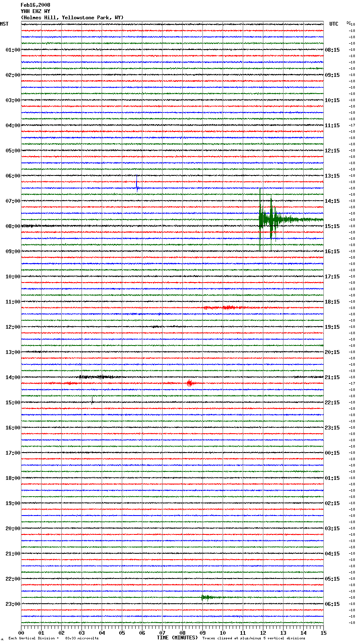357x644 pixels.
Task: Click the 'MST' time zone label
Action: click(4, 24)
